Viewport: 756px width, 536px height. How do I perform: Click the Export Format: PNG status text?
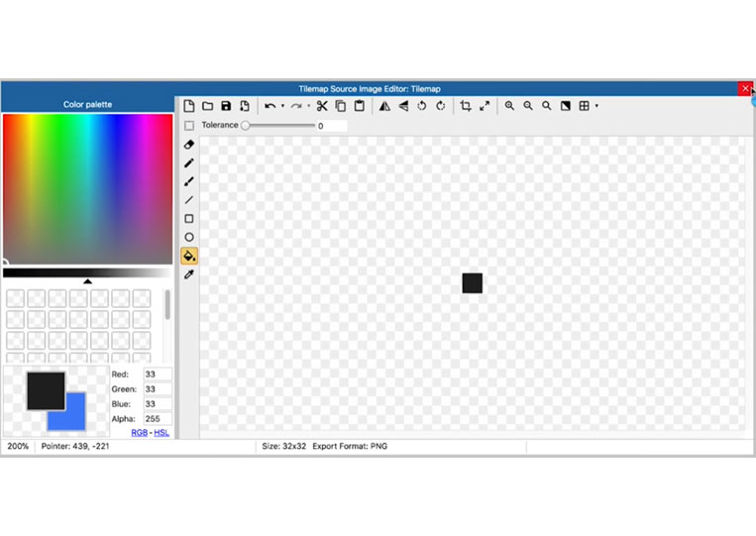(350, 447)
